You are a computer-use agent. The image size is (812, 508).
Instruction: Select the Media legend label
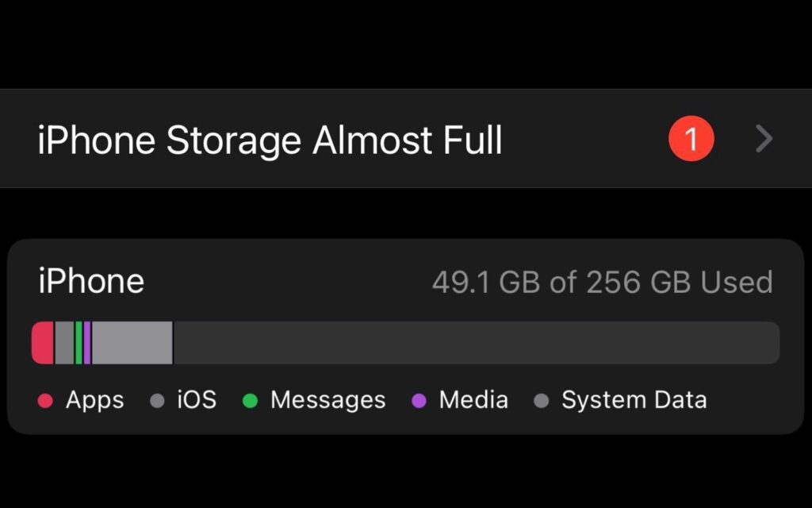(473, 400)
